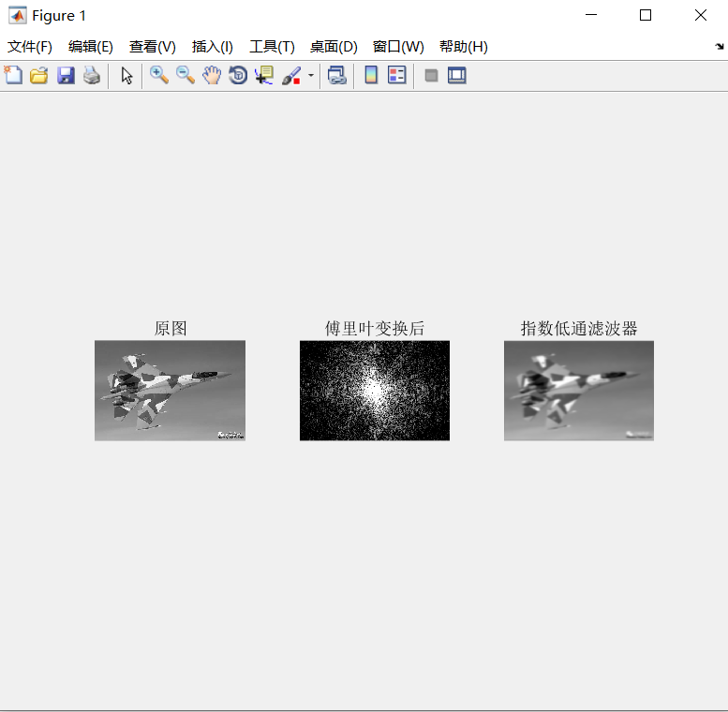This screenshot has height=712, width=728.
Task: Open the 窗口(W) menu
Action: 398,47
